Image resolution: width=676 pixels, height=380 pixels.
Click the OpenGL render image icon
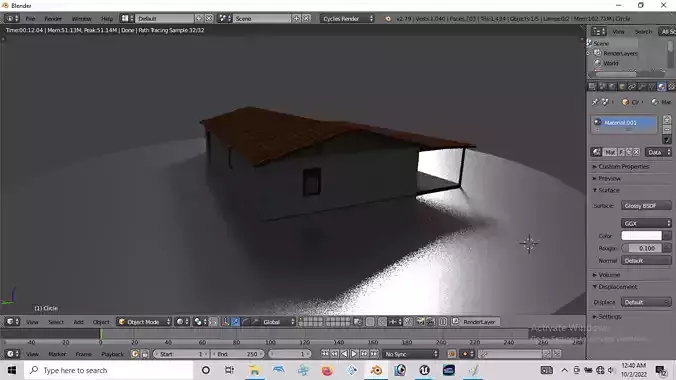coord(420,322)
